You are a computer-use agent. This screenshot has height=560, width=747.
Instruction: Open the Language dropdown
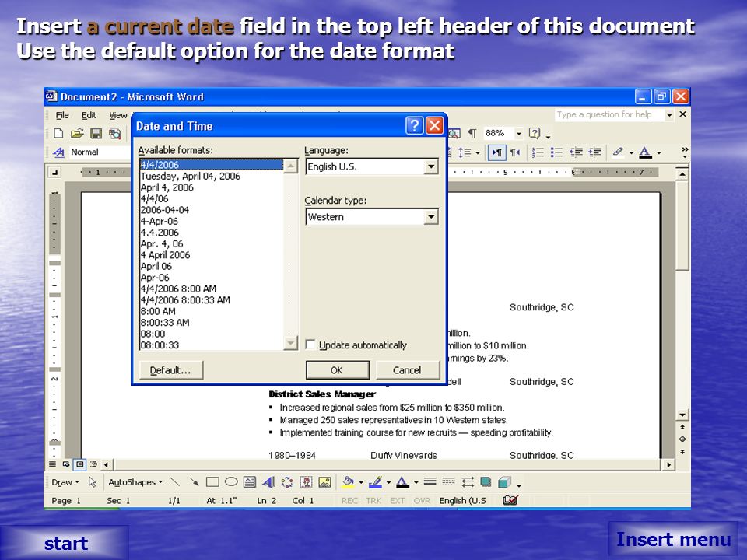coord(430,166)
